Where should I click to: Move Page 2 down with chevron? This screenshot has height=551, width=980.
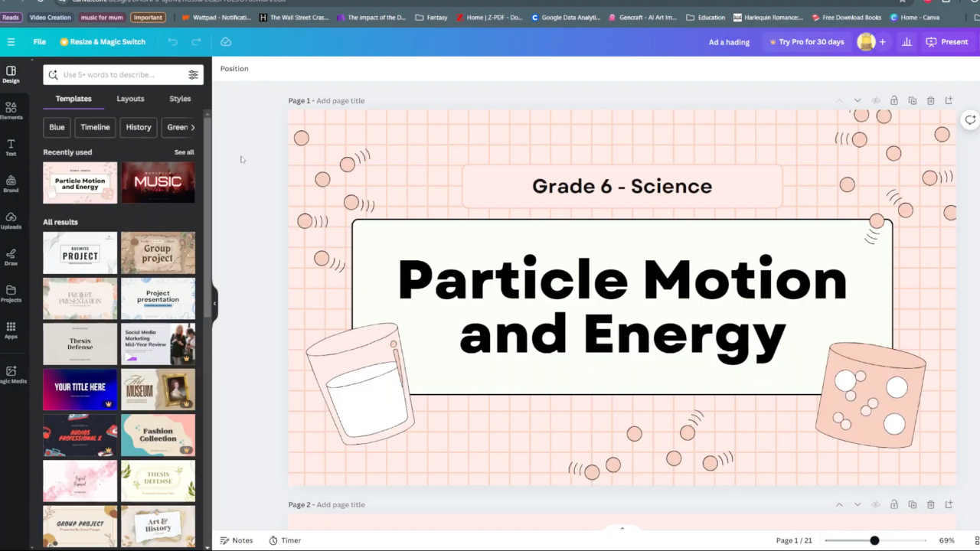tap(857, 504)
